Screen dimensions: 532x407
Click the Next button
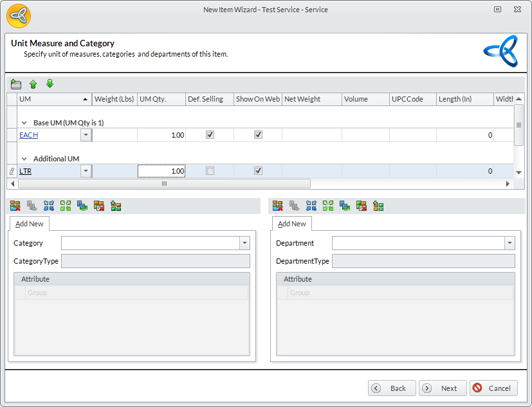(443, 388)
